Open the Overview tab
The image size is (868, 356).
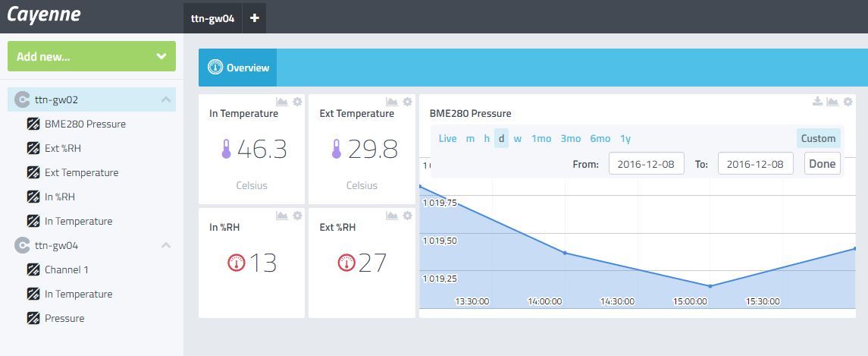pyautogui.click(x=238, y=68)
